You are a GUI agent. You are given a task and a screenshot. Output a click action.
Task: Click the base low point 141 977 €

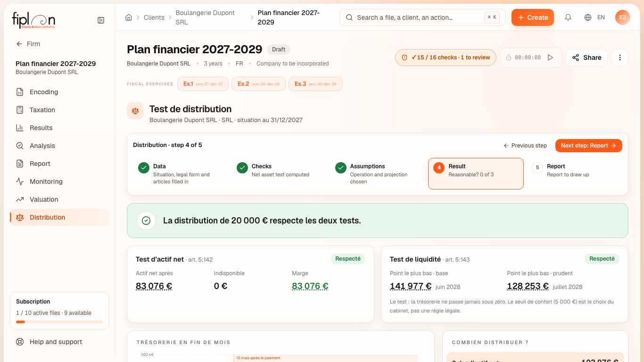[411, 286]
